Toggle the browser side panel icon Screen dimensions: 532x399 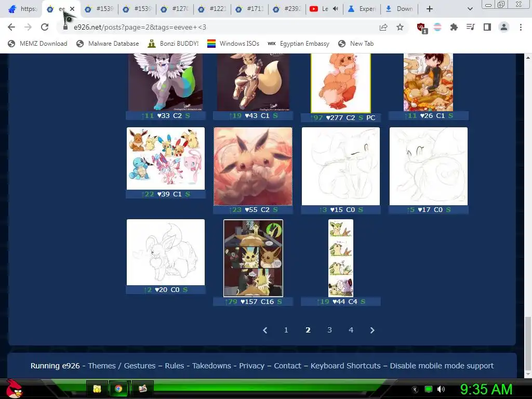click(487, 27)
